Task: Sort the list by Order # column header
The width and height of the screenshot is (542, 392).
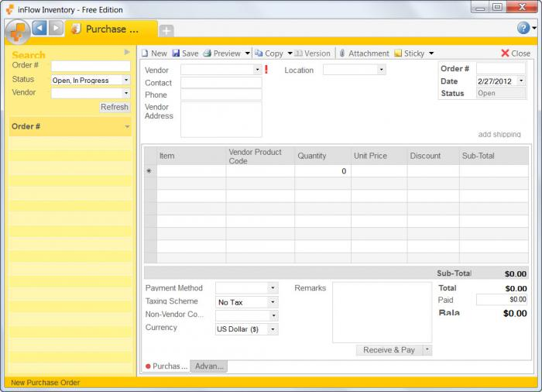Action: (x=70, y=126)
